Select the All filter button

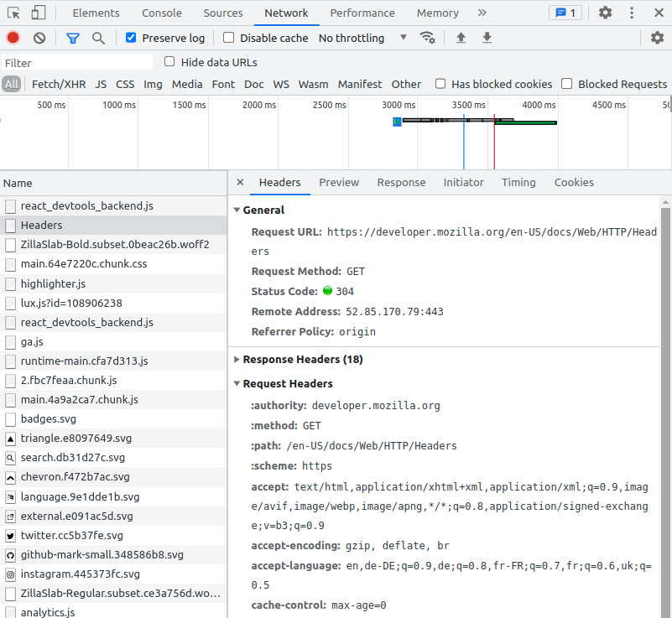pos(12,85)
